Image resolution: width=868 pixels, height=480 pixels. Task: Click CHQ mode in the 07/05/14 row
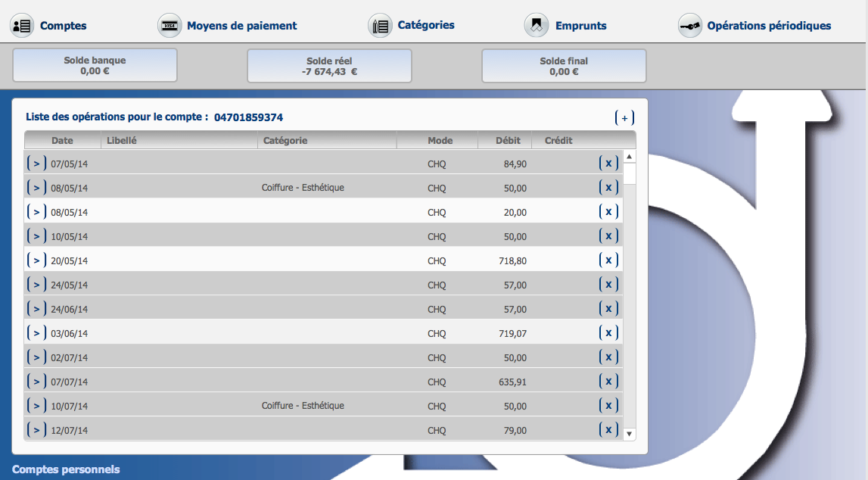click(437, 164)
